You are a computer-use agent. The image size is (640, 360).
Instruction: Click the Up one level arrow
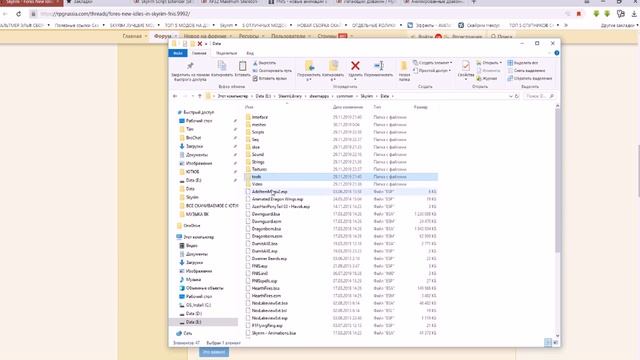[x=200, y=96]
